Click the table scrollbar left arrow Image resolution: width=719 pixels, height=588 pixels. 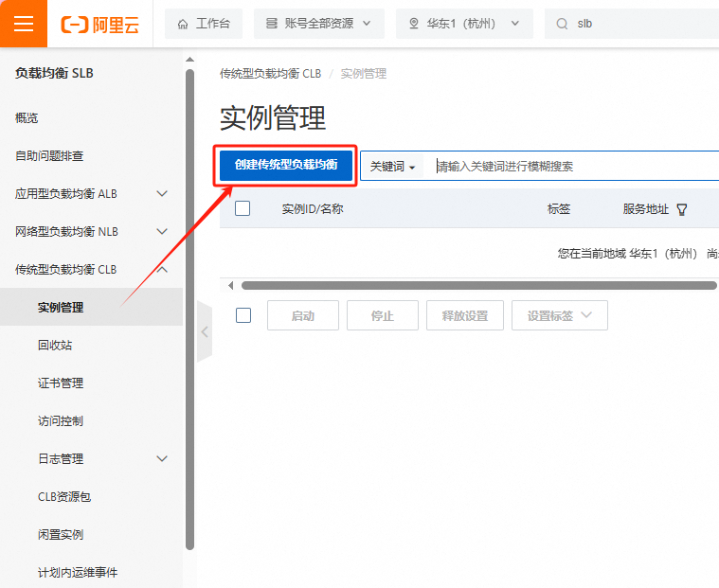(230, 286)
